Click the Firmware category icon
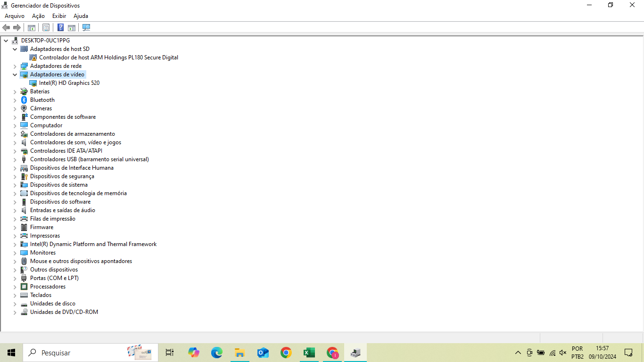 (24, 227)
